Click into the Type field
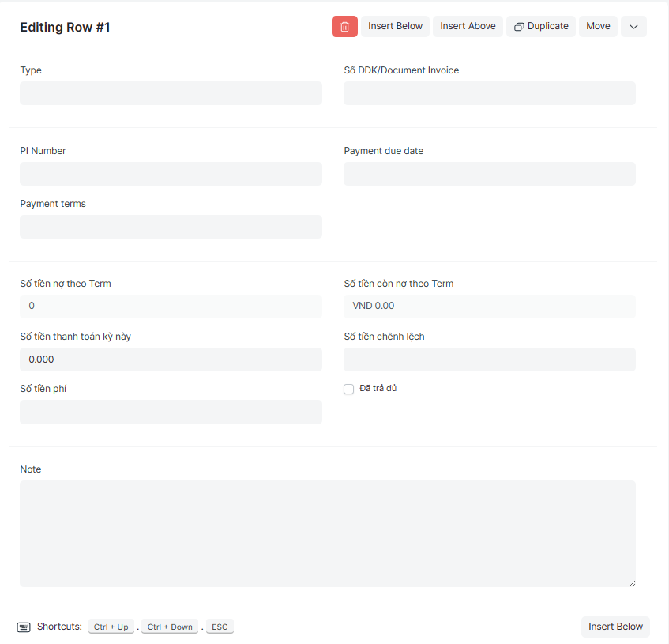 [x=171, y=93]
